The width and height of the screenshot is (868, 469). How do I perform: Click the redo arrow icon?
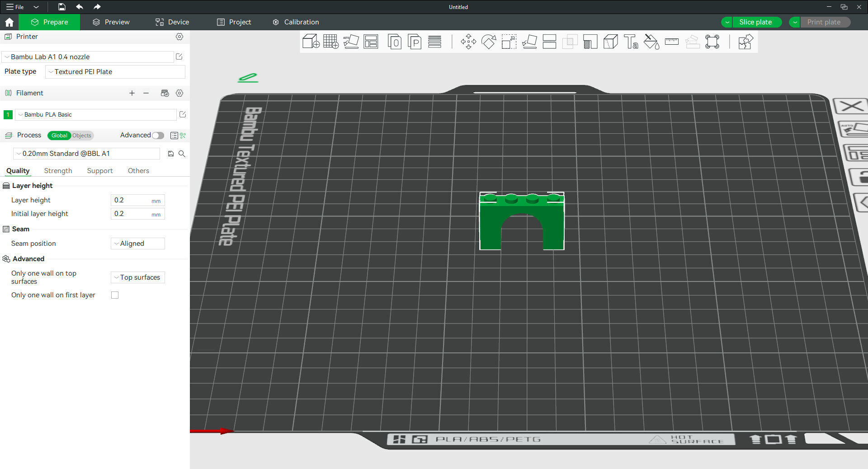coord(97,7)
